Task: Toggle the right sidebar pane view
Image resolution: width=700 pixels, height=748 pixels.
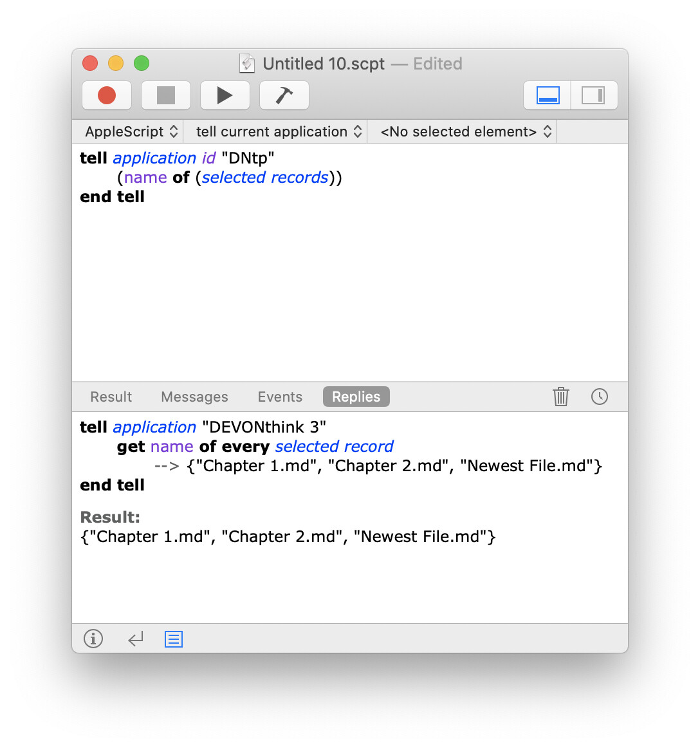Action: tap(593, 95)
